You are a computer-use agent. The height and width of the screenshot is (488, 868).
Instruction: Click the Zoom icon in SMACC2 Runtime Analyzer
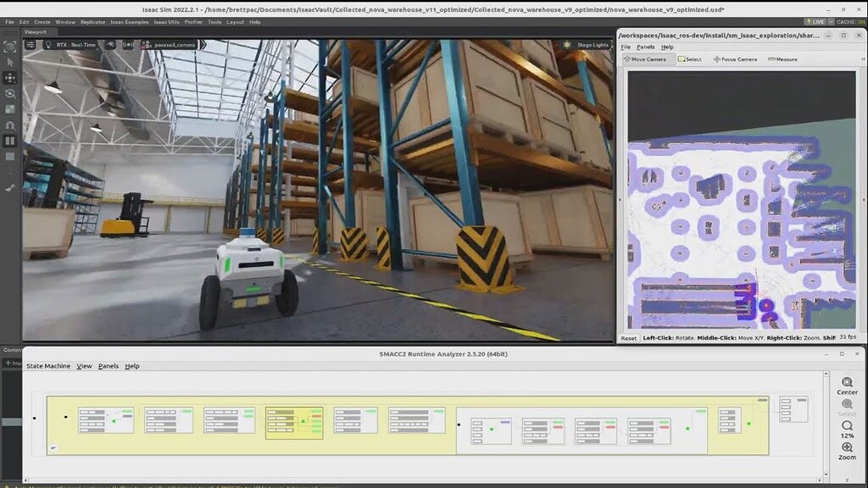point(849,452)
